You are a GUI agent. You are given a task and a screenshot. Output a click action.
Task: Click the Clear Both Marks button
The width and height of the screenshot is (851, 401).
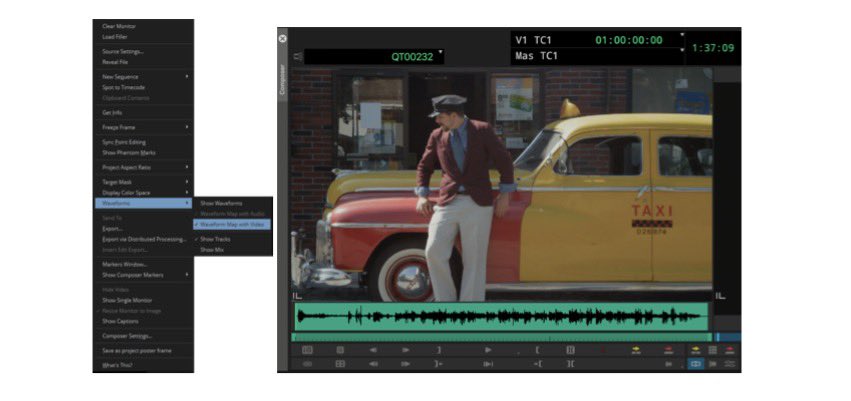click(x=570, y=364)
